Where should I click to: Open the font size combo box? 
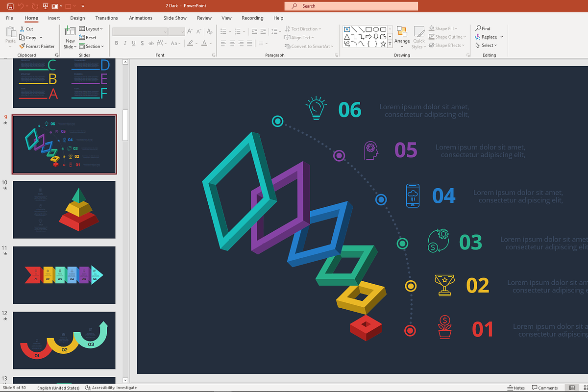tap(176, 31)
